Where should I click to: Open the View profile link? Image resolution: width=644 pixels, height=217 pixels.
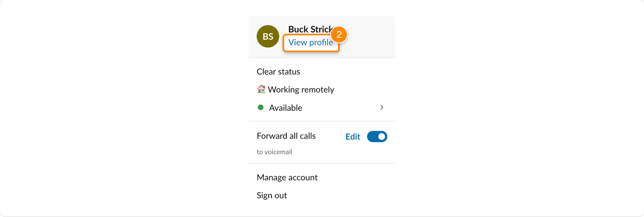311,43
